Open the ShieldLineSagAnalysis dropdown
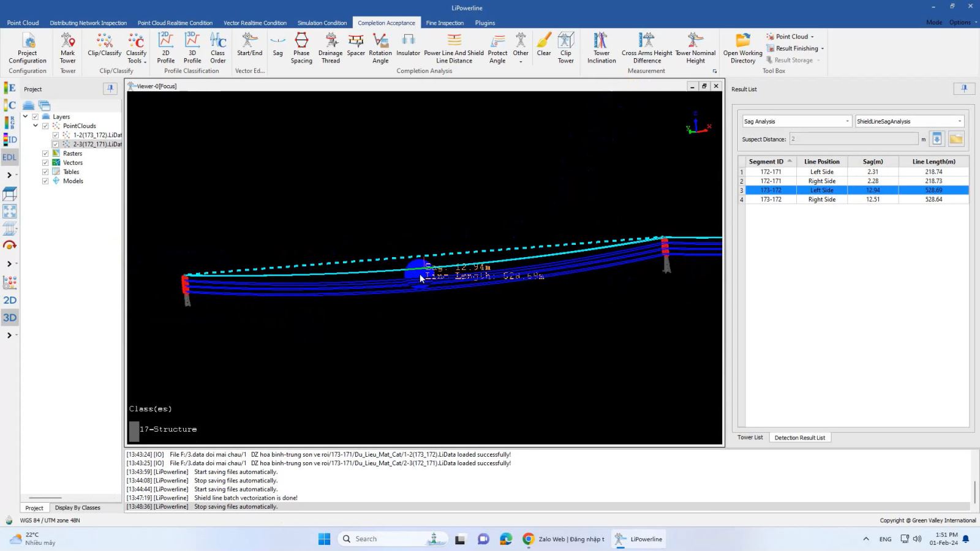The width and height of the screenshot is (980, 551). [x=910, y=121]
